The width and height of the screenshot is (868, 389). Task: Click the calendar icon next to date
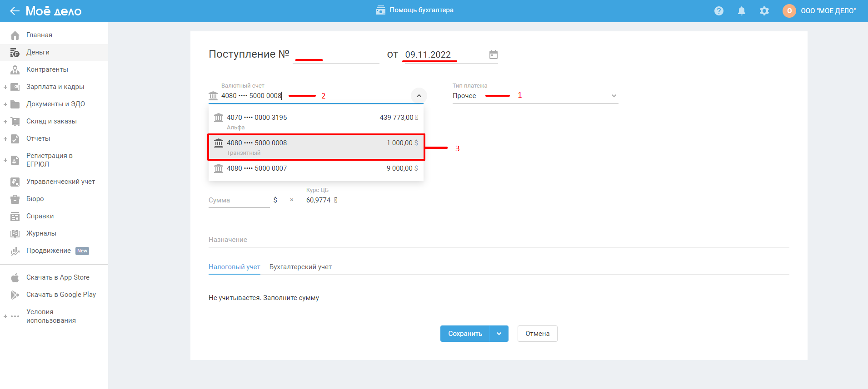493,55
